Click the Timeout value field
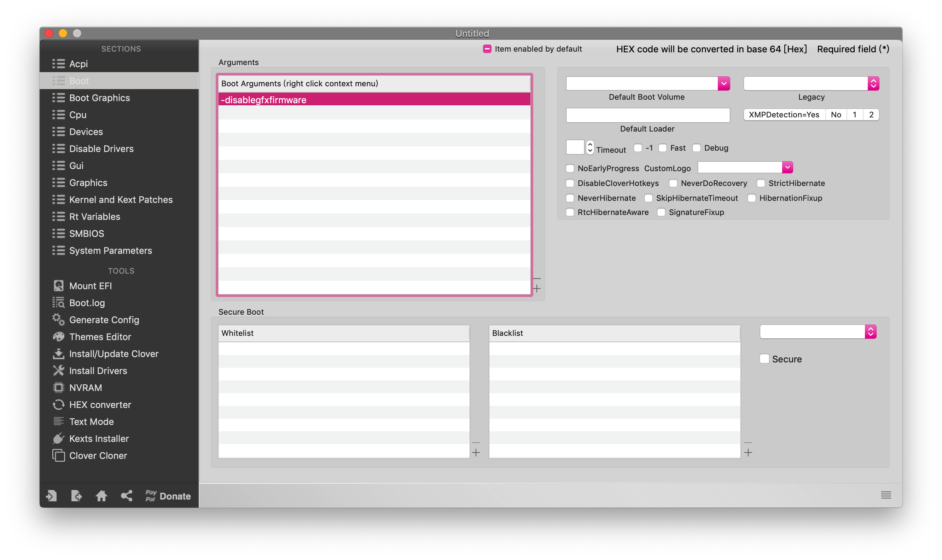This screenshot has width=942, height=560. tap(575, 147)
